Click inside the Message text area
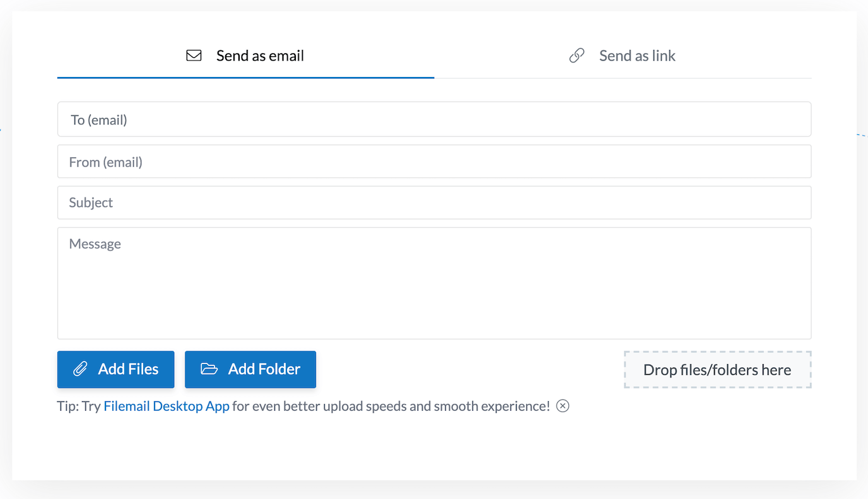Screen dimensions: 868x499 [x=434, y=283]
